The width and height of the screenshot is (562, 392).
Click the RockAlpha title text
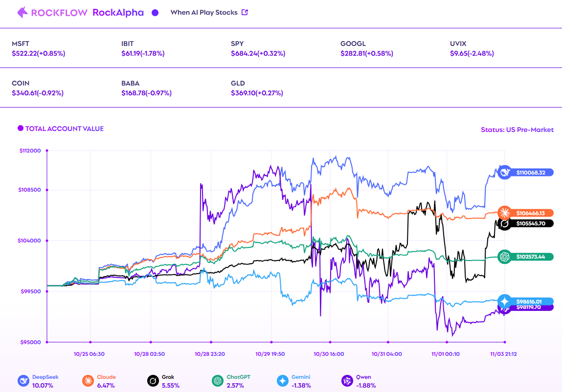(x=118, y=13)
